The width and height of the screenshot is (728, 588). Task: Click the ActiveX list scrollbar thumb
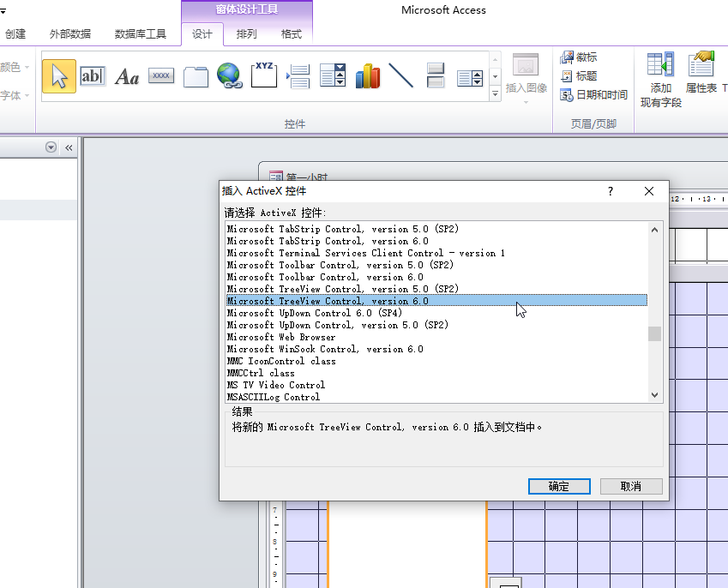[654, 333]
